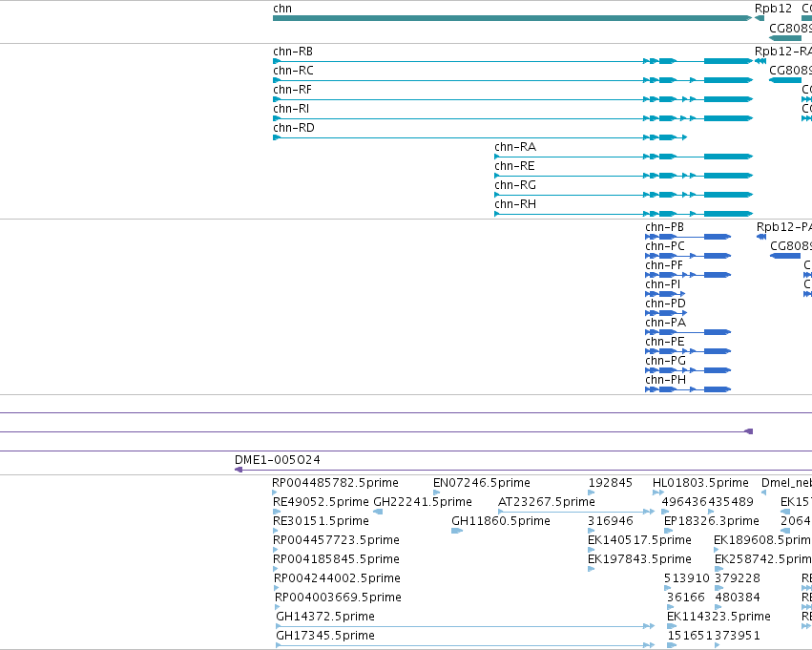Click the RP004244002.5prime EST label
The width and height of the screenshot is (812, 650).
tap(337, 578)
